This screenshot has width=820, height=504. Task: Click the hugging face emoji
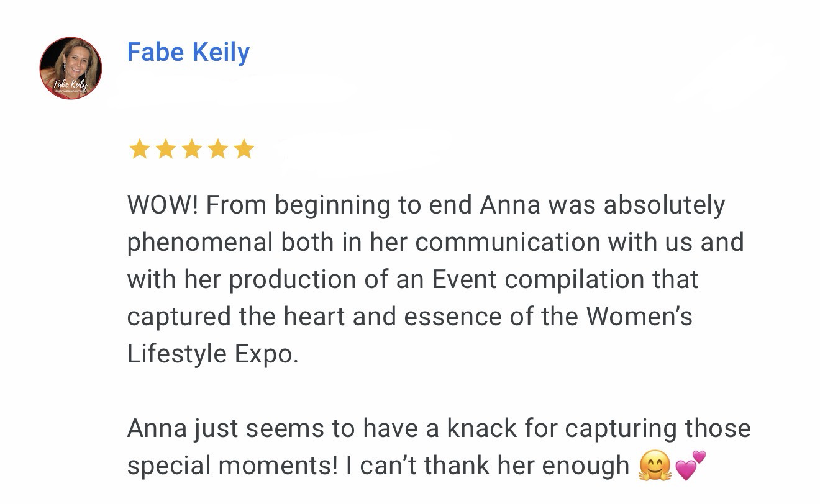pyautogui.click(x=655, y=466)
